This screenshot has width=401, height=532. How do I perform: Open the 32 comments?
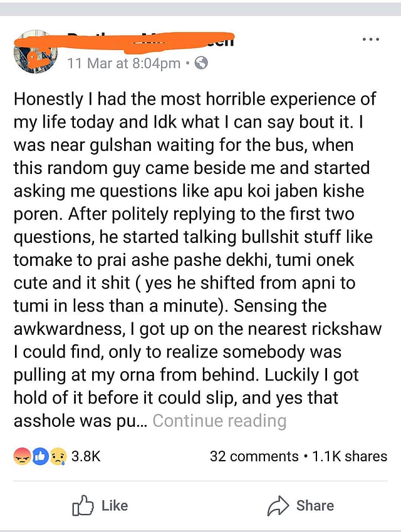point(254,456)
